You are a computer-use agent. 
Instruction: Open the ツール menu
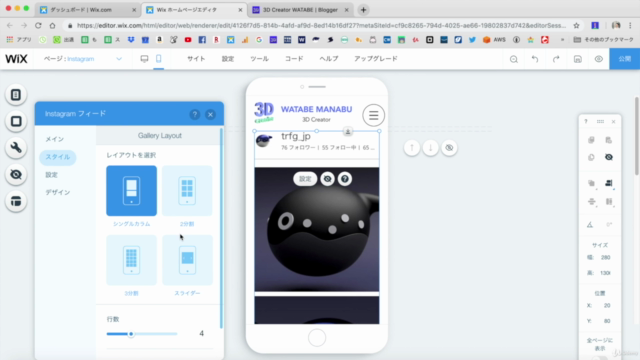point(259,59)
